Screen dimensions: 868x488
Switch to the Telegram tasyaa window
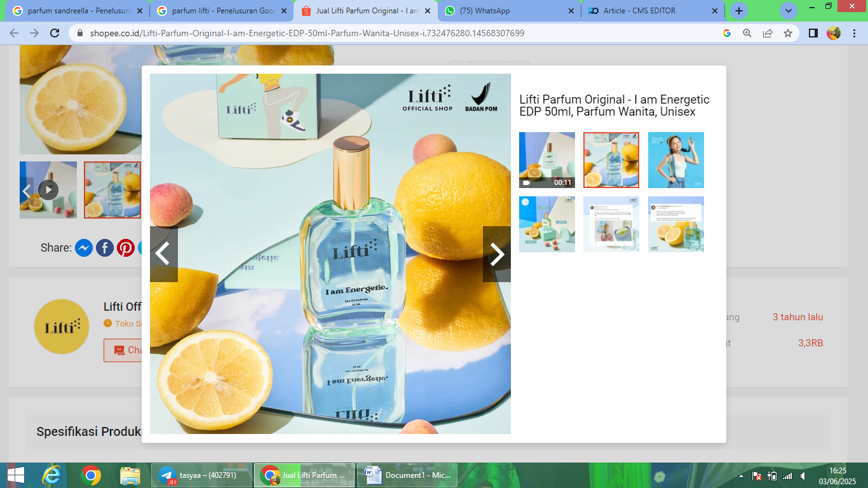click(x=201, y=475)
